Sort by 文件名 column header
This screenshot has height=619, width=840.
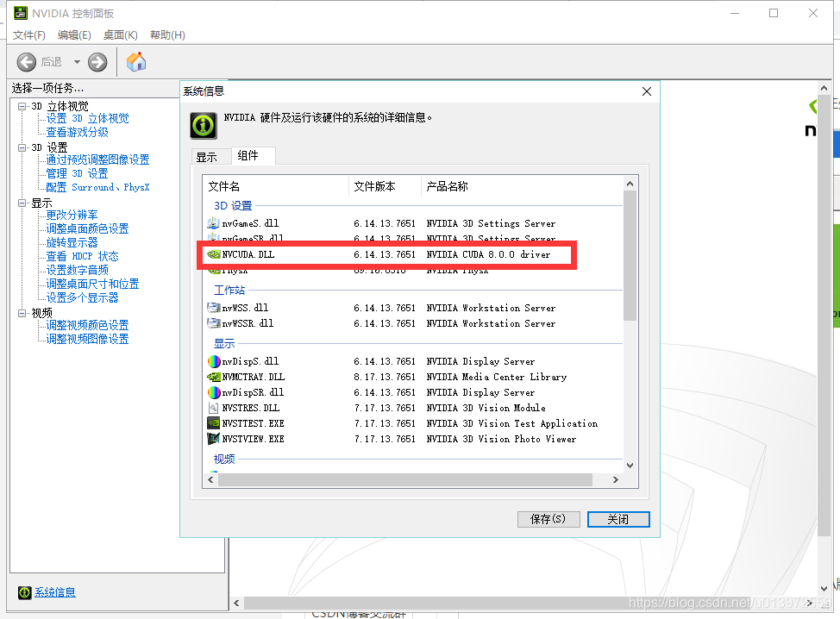click(x=276, y=186)
